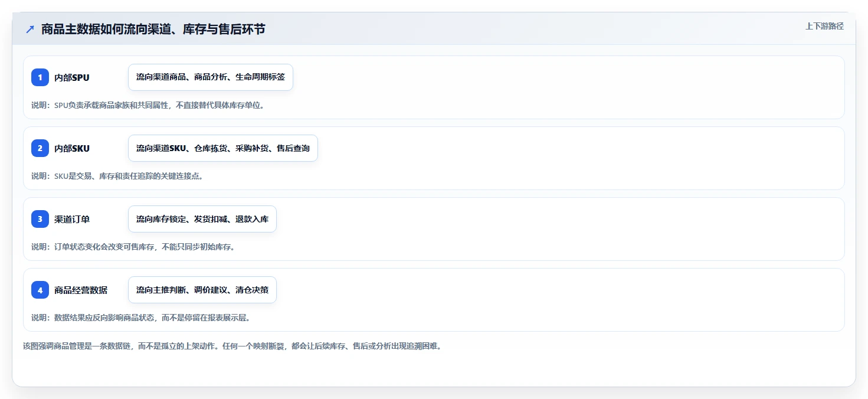Click the title 商品主数据如何流向渠道、库存与售后环节
This screenshot has width=868, height=399.
click(153, 29)
